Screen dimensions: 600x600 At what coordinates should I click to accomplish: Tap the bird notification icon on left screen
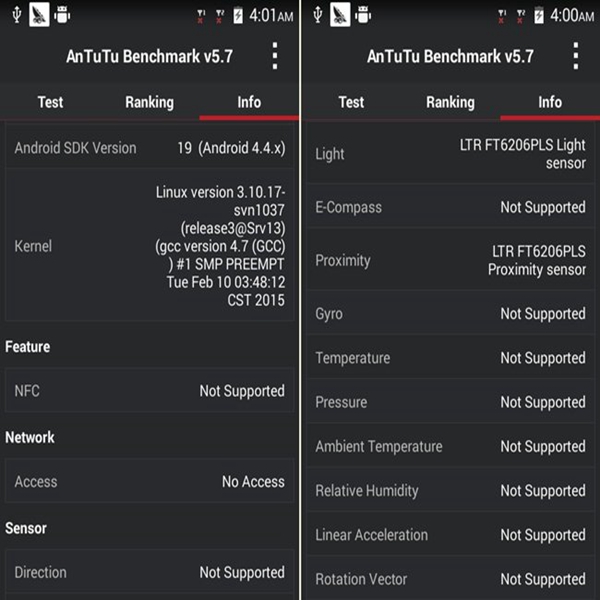click(41, 15)
